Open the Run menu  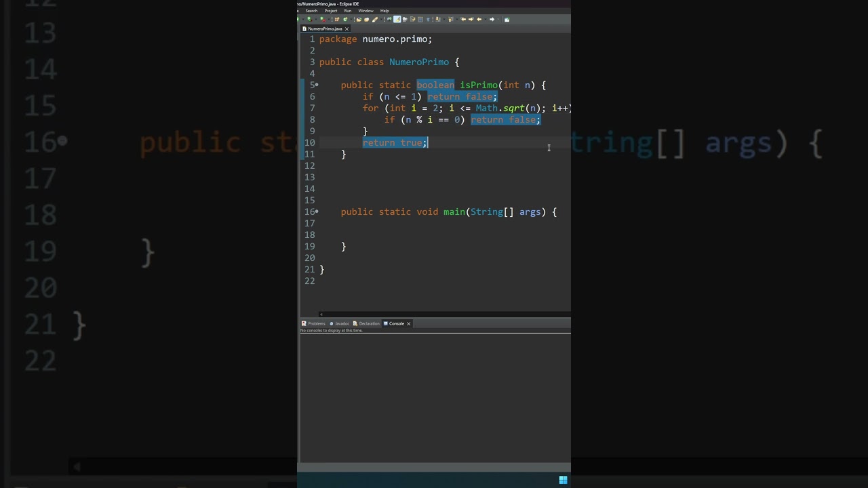coord(348,11)
